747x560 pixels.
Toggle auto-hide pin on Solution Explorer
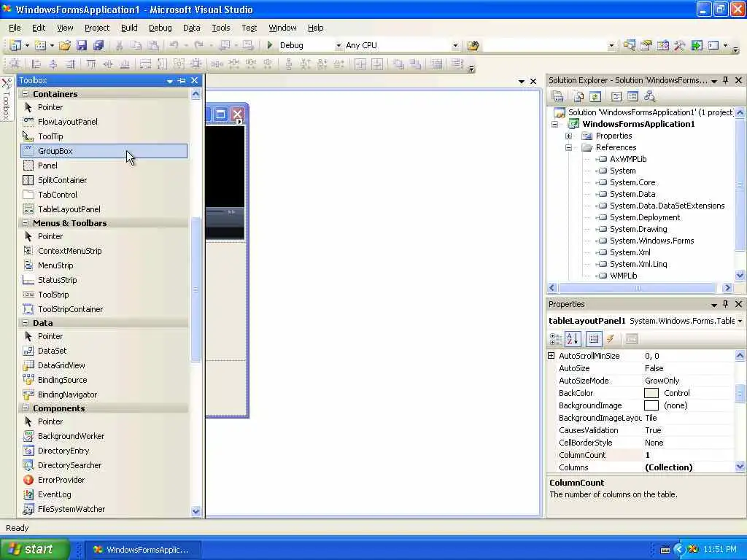726,80
